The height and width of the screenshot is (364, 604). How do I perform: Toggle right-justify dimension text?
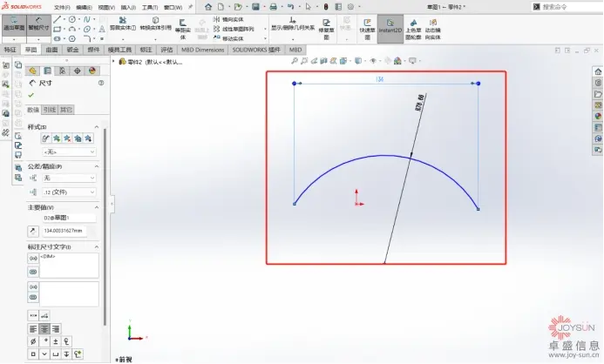point(56,329)
